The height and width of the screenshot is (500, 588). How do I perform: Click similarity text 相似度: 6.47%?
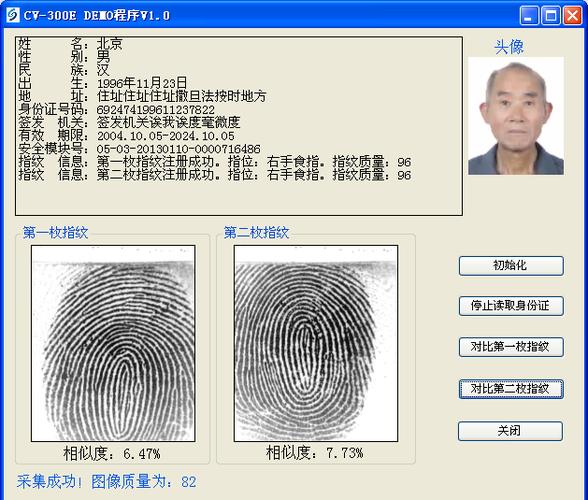click(x=112, y=453)
